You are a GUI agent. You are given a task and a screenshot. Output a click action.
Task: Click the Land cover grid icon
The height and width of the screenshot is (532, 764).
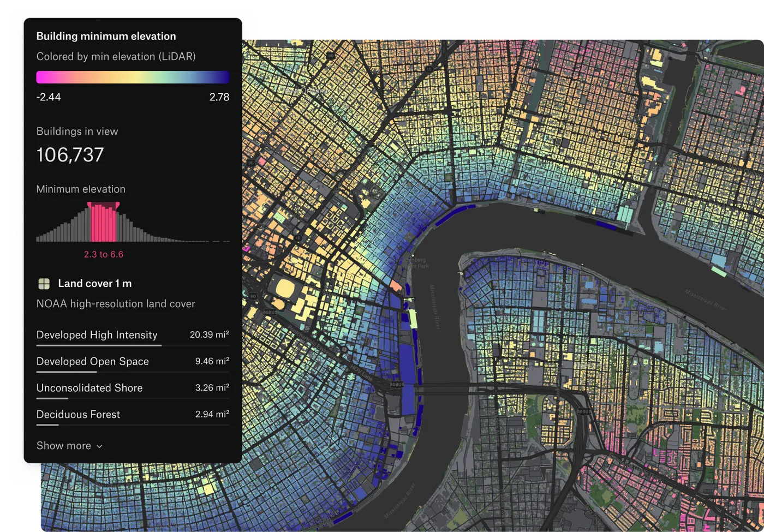[x=44, y=284]
